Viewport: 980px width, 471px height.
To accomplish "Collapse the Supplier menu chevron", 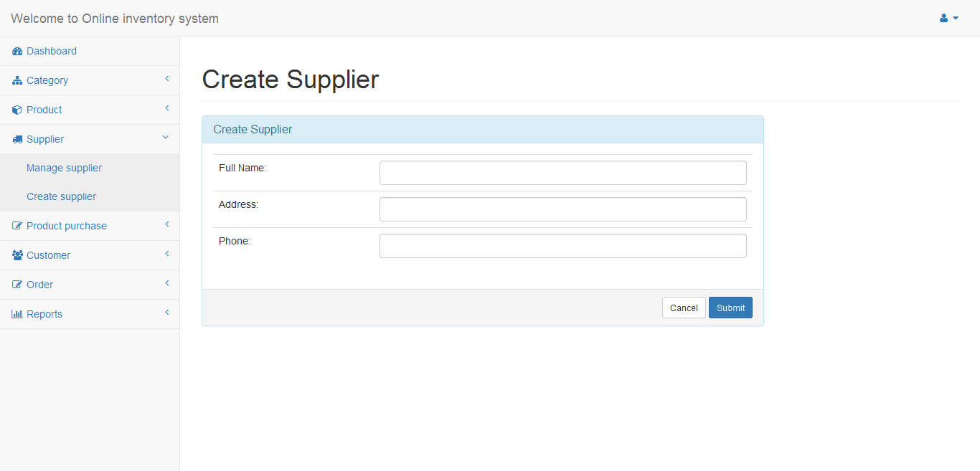I will click(166, 138).
